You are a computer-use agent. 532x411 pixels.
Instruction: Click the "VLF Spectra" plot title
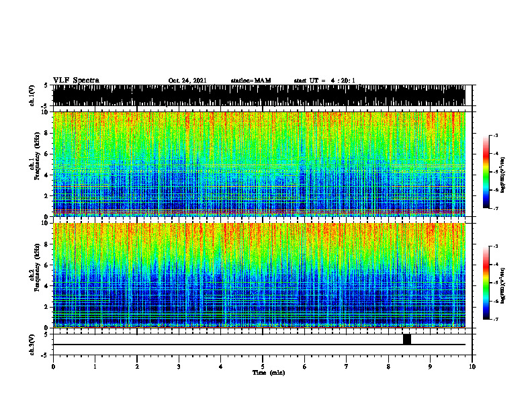(x=76, y=81)
